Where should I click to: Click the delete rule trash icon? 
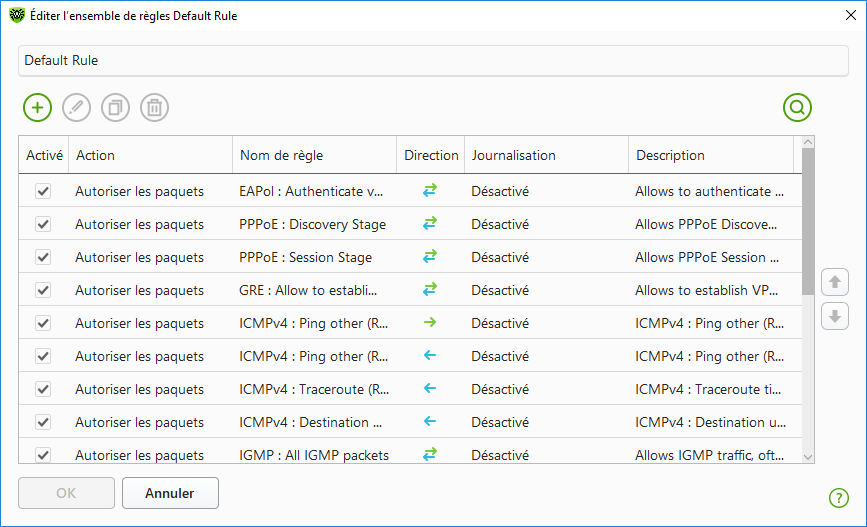pos(154,107)
